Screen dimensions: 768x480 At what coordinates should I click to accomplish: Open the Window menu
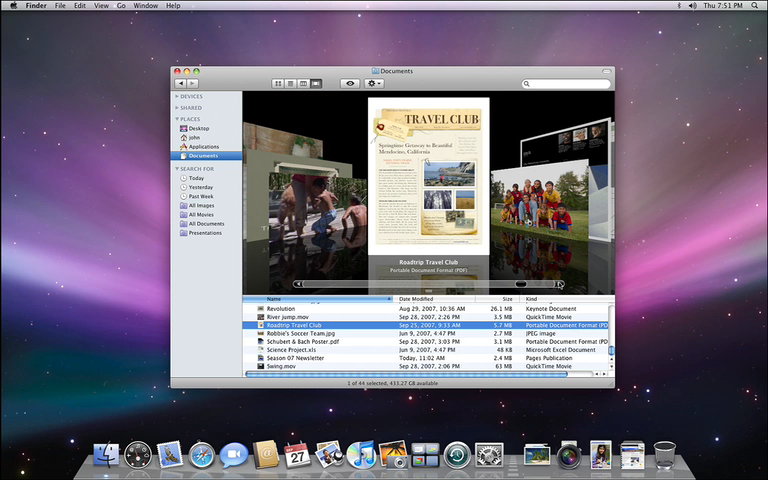145,5
